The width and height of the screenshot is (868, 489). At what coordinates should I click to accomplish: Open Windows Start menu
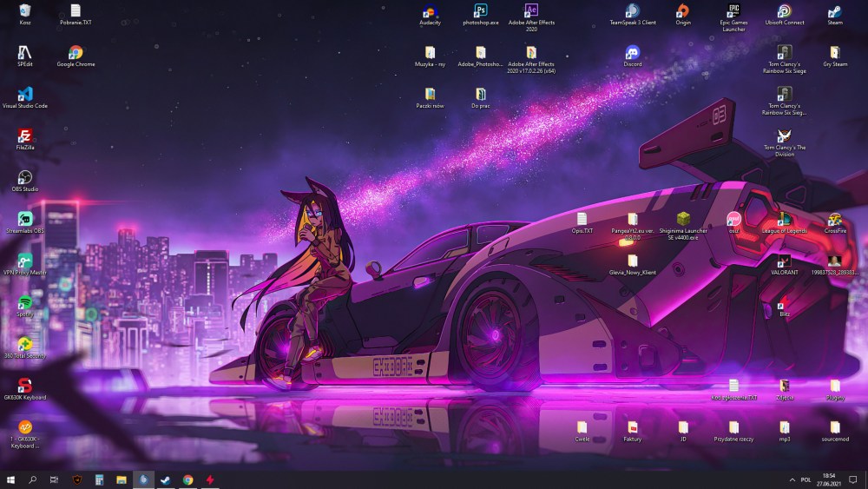[10, 479]
